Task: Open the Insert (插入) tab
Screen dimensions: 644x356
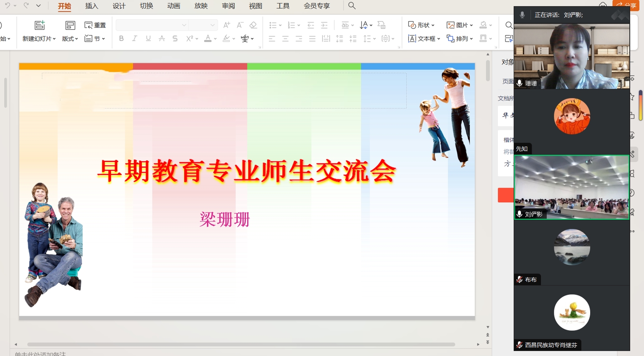Action: (x=91, y=6)
